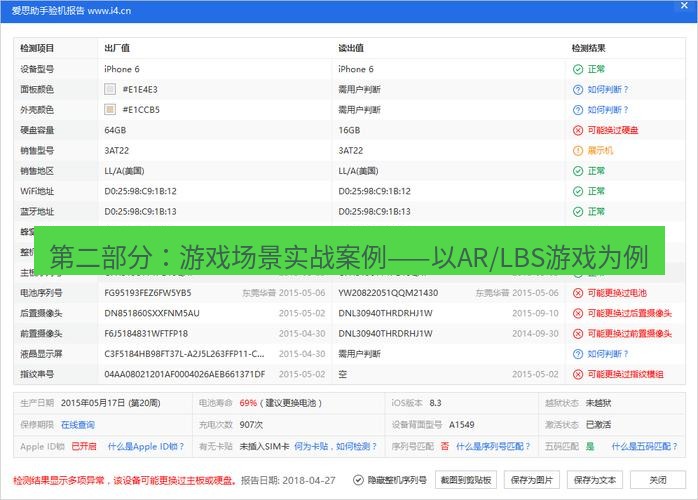Open 什么是五码匹配? link

point(644,446)
